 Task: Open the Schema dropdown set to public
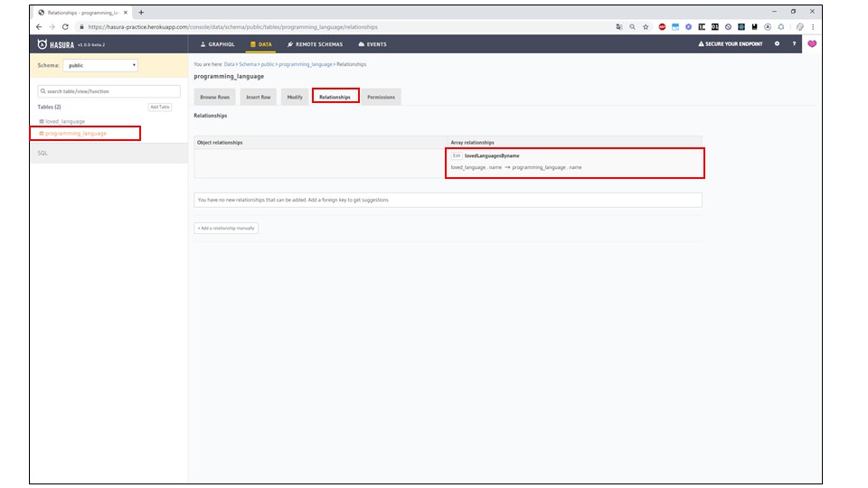coord(100,65)
